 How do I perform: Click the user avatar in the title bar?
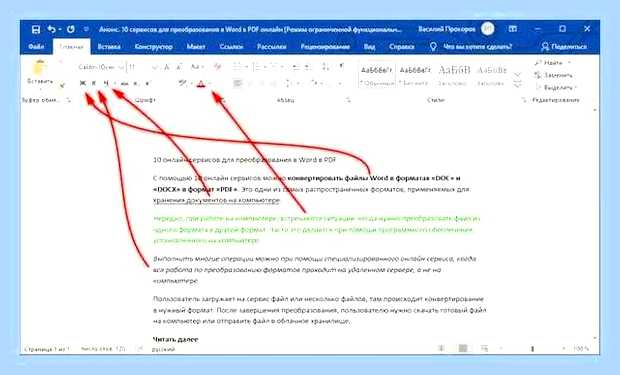click(x=488, y=29)
